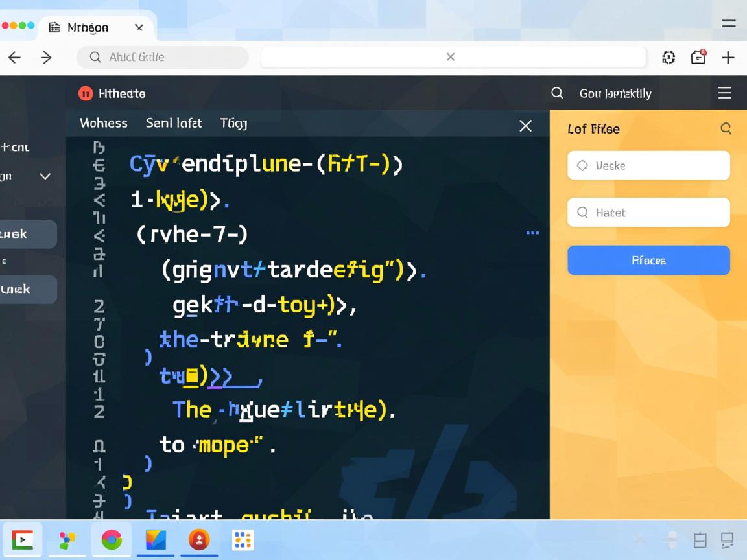Image resolution: width=747 pixels, height=560 pixels.
Task: Select the Sanl lofet tab
Action: (174, 123)
